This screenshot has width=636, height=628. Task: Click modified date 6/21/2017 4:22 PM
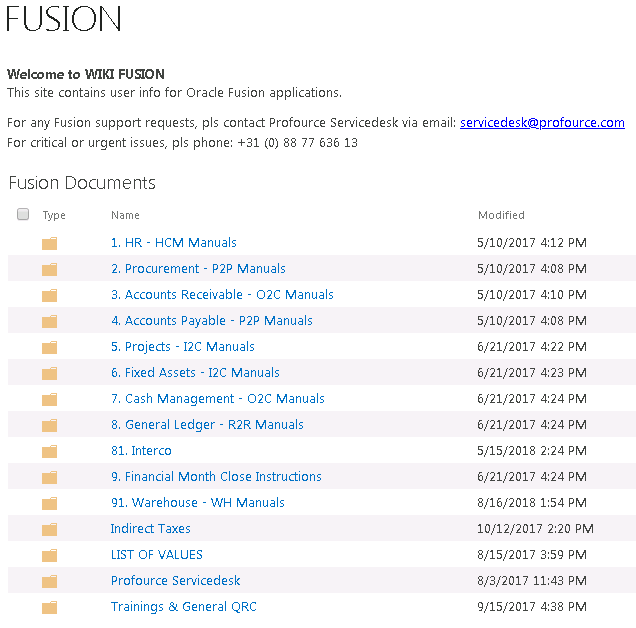(x=532, y=346)
